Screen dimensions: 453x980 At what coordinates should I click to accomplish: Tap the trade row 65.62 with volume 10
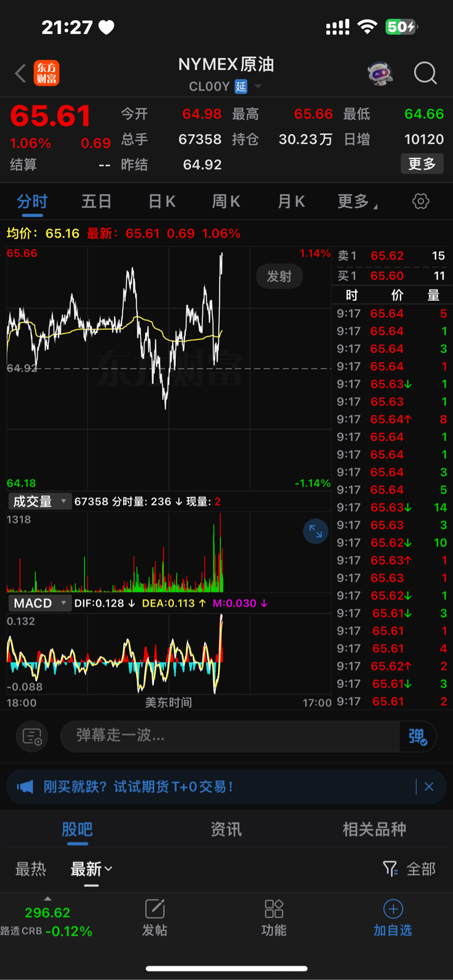tap(392, 543)
